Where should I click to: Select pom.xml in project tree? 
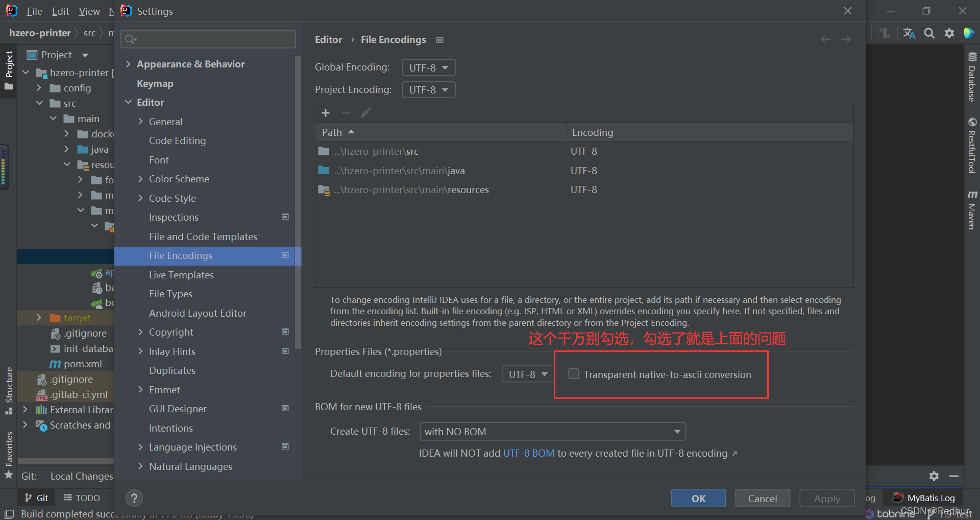pyautogui.click(x=83, y=364)
